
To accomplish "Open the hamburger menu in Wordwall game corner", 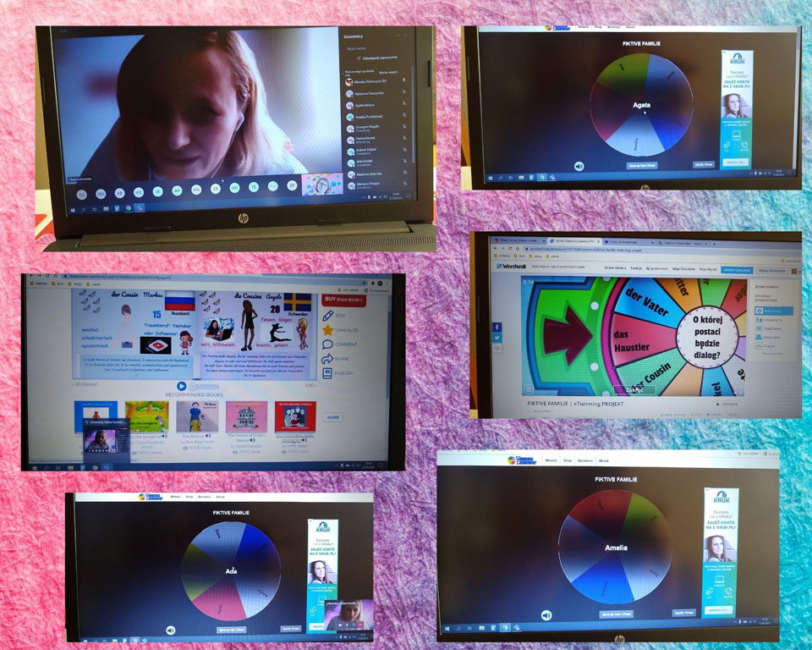I will (x=529, y=390).
